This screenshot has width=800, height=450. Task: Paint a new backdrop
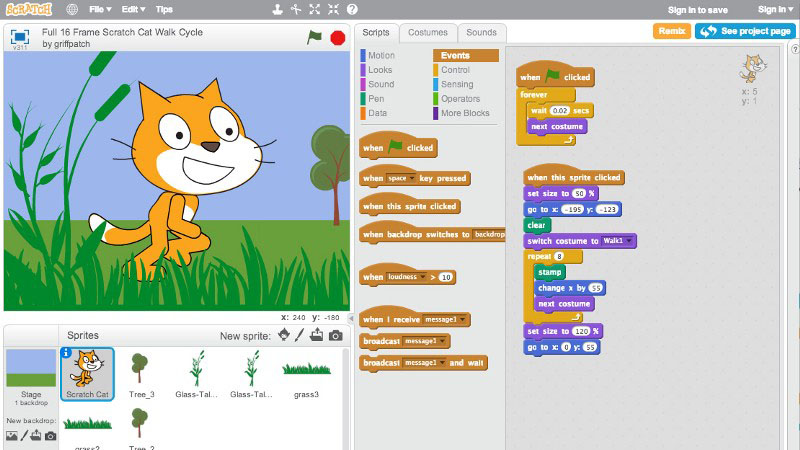coord(24,436)
